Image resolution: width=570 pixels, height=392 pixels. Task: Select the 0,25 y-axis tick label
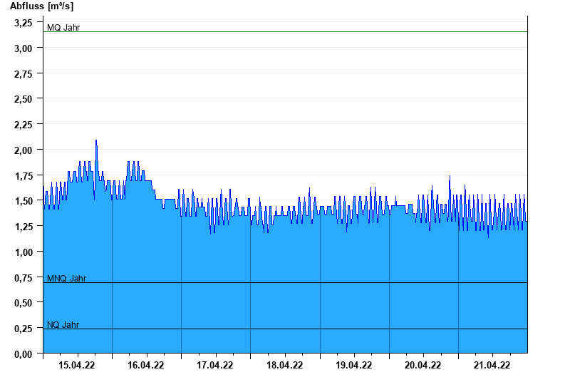tap(24, 329)
